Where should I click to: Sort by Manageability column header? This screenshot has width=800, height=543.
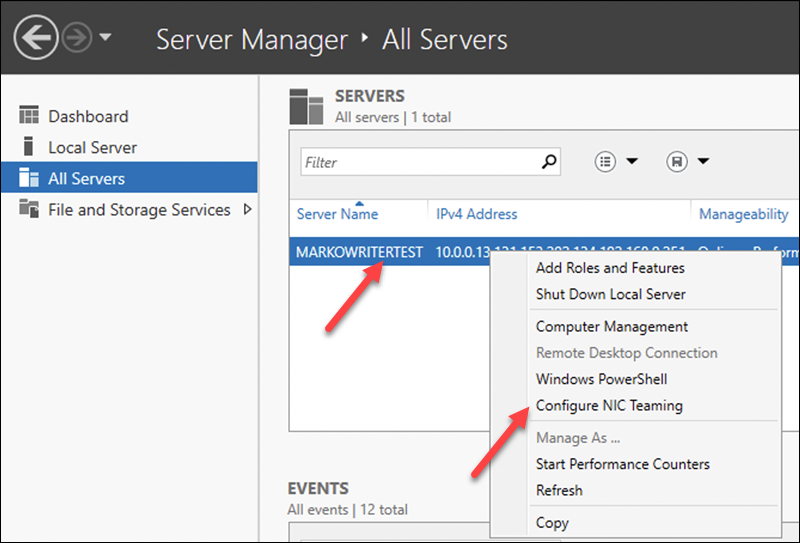point(743,214)
